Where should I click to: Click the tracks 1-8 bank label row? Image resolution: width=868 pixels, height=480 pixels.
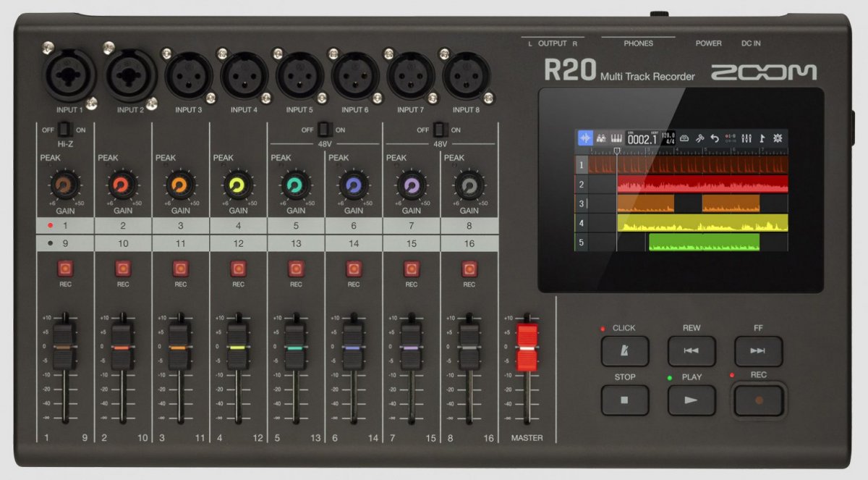pos(267,225)
